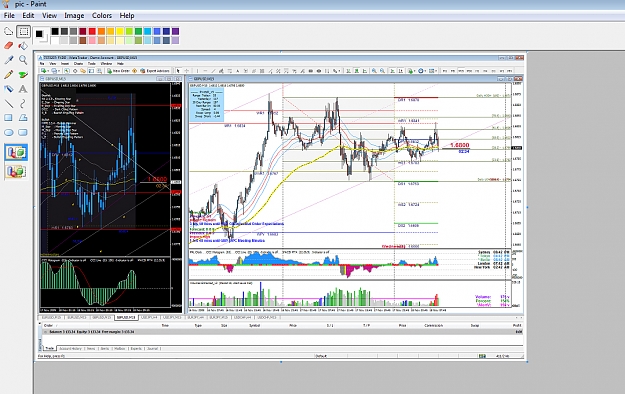This screenshot has width=625, height=394.
Task: Pick the lime green swatch
Action: [x=129, y=31]
